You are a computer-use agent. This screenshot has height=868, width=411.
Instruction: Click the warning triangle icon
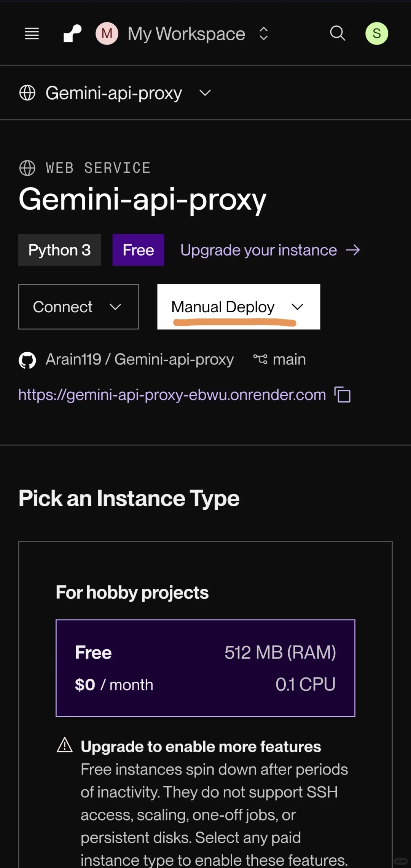(65, 745)
